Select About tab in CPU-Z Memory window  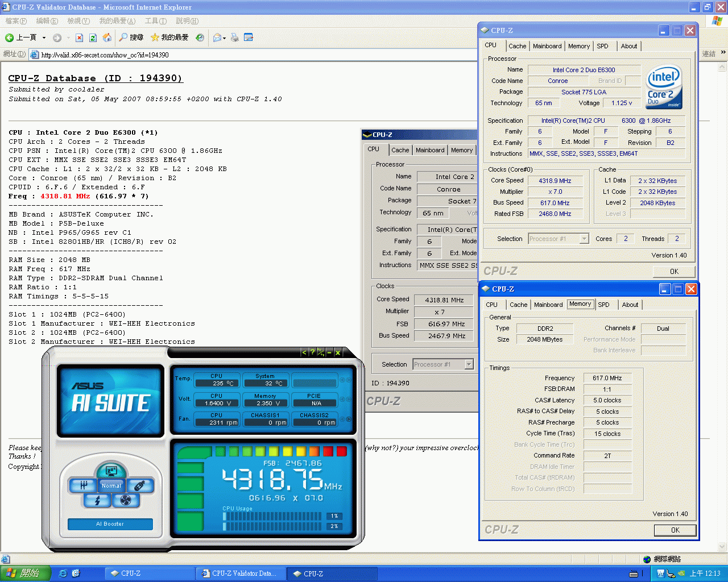coord(630,305)
